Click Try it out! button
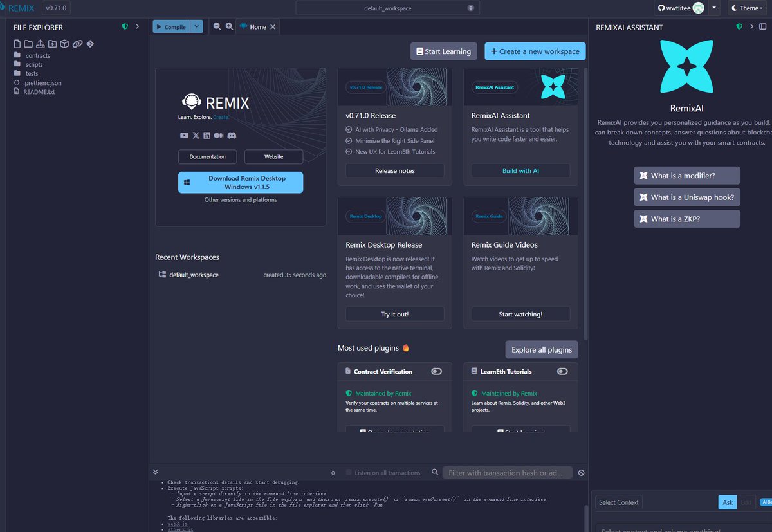 pyautogui.click(x=395, y=314)
